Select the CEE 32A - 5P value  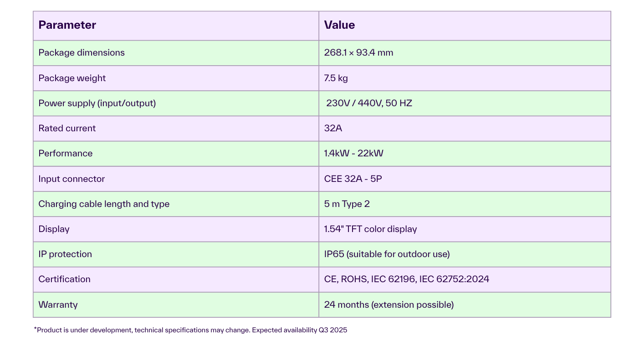pos(353,179)
